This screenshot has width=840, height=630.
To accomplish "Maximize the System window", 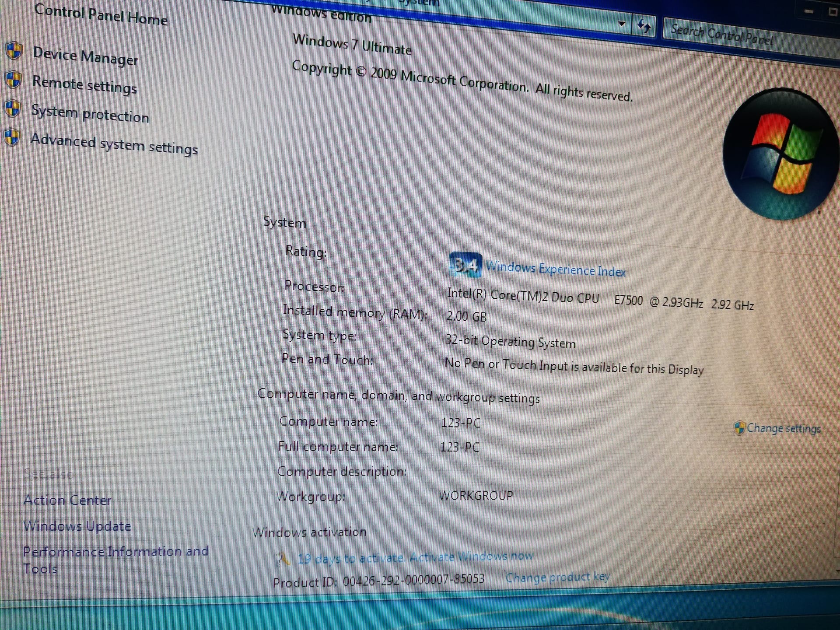I will tap(833, 12).
